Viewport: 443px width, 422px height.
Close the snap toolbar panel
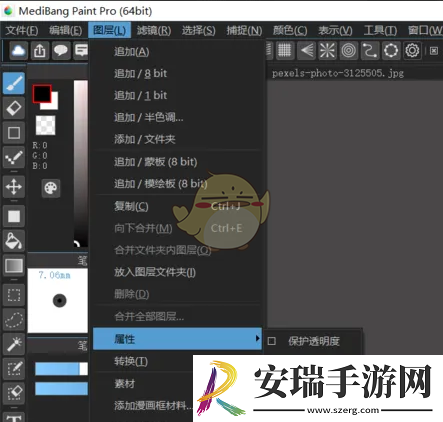[x=434, y=51]
